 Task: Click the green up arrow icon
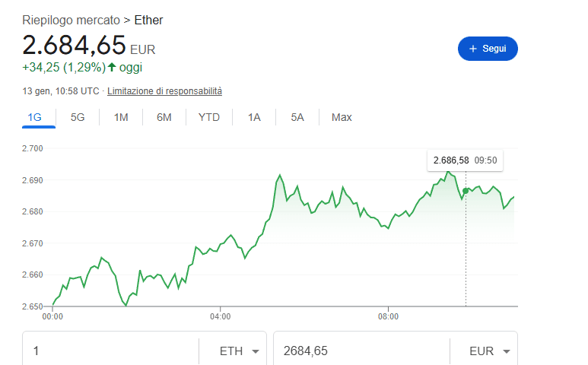pyautogui.click(x=112, y=67)
